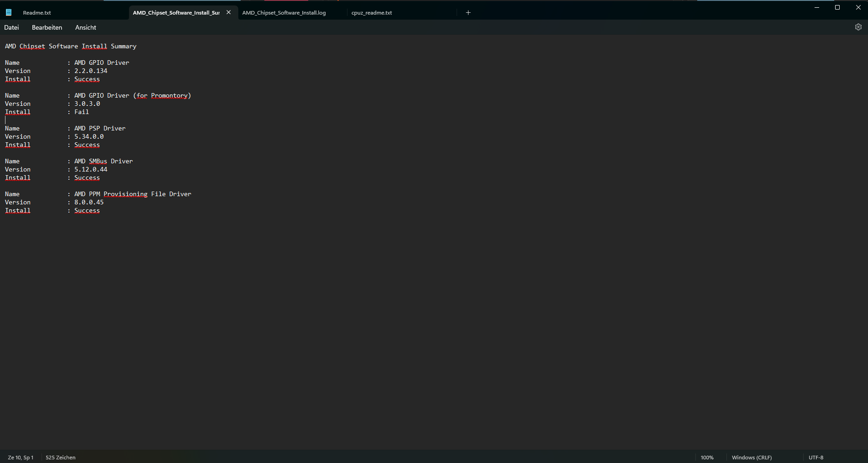Maximize the Notepad window
Viewport: 868px width, 463px height.
click(837, 7)
